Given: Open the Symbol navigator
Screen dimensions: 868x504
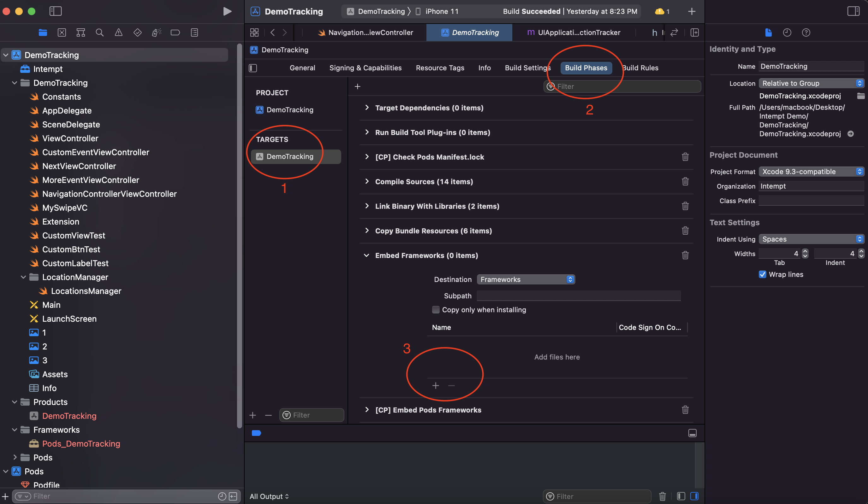Looking at the screenshot, I should click(80, 33).
